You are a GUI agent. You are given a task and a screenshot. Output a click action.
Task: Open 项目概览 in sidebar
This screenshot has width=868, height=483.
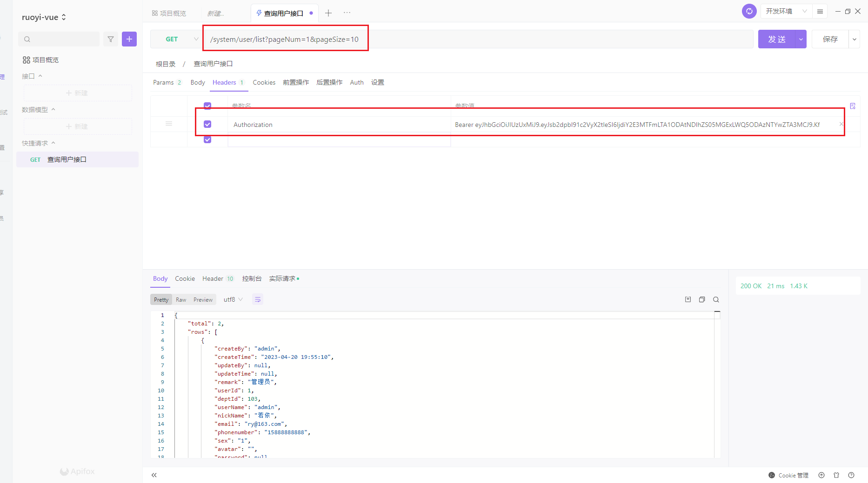(40, 60)
